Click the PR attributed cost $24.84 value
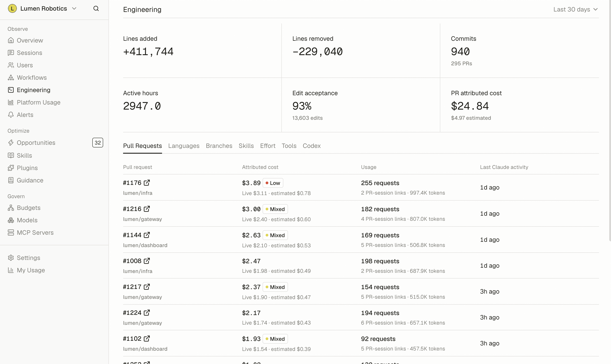Screen dimensions: 611x364 tap(470, 106)
